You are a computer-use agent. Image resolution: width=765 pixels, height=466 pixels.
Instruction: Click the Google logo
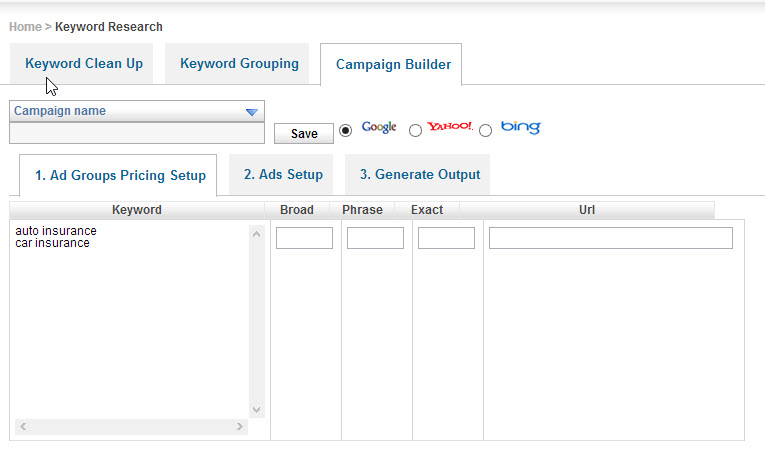point(379,127)
